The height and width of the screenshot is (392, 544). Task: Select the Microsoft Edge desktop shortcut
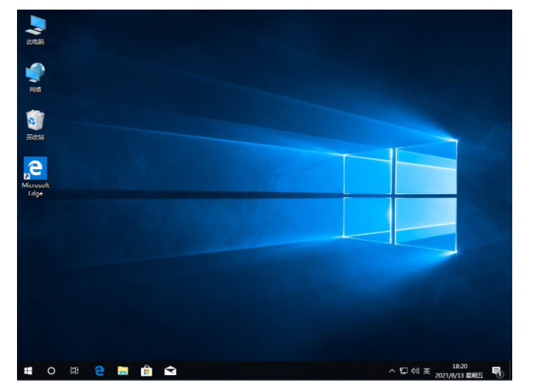35,174
